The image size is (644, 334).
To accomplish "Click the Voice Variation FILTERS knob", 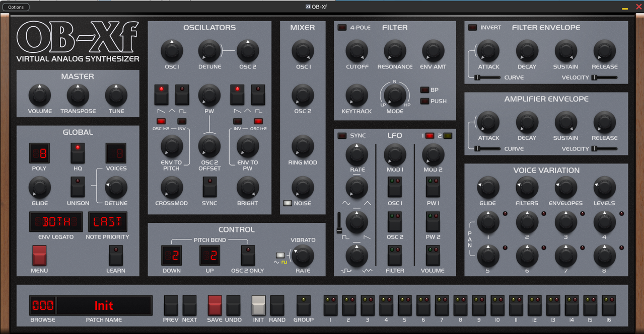I will (527, 188).
